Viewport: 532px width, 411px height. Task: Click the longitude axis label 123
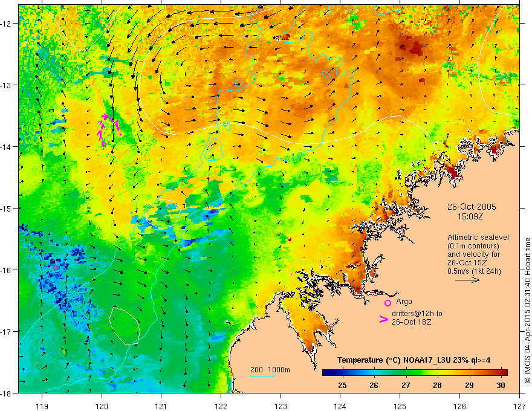pyautogui.click(x=281, y=406)
